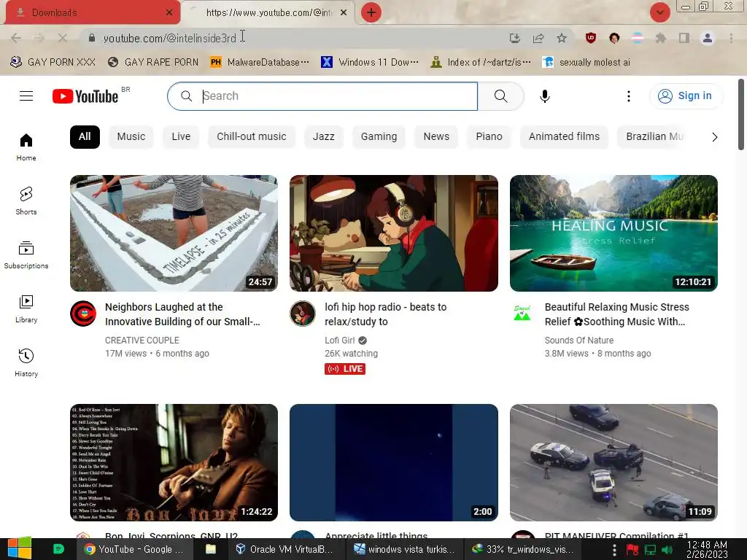Screen dimensions: 747x560
Task: Click the page vertical scrollbar
Action: [741, 114]
